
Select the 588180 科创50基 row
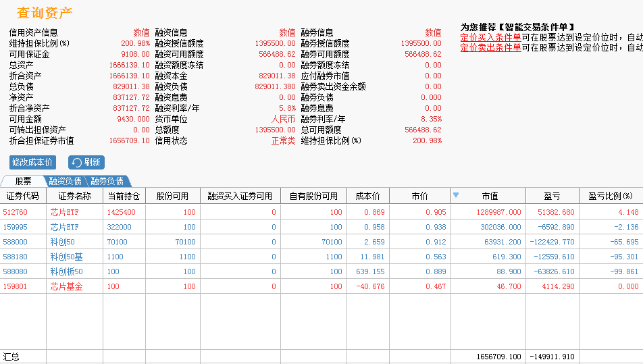pos(321,257)
